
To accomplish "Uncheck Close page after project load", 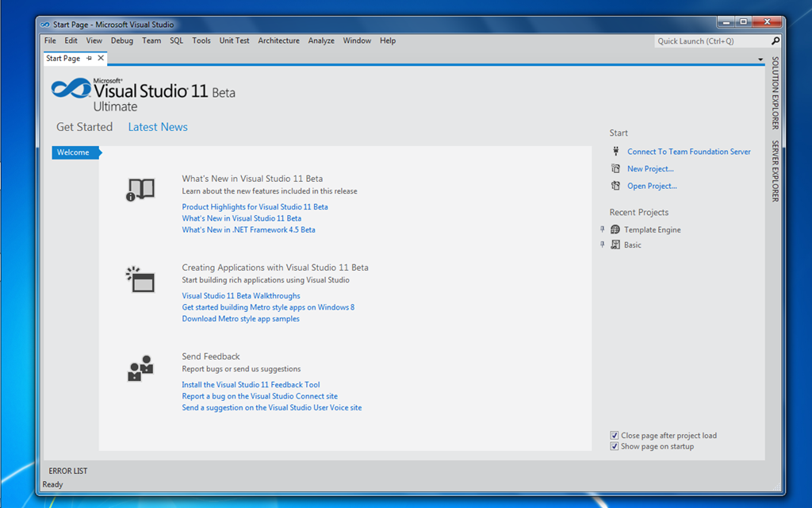I will tap(615, 436).
